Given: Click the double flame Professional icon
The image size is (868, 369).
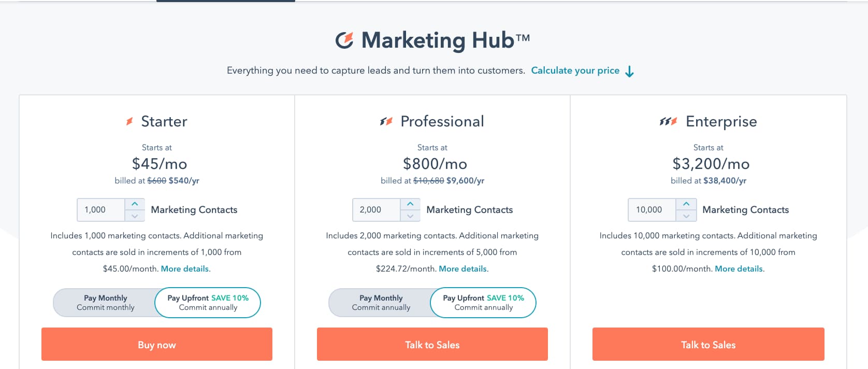Looking at the screenshot, I should (385, 121).
